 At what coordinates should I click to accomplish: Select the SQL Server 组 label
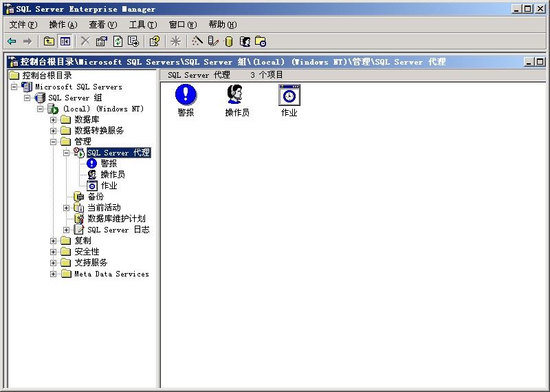(x=75, y=98)
